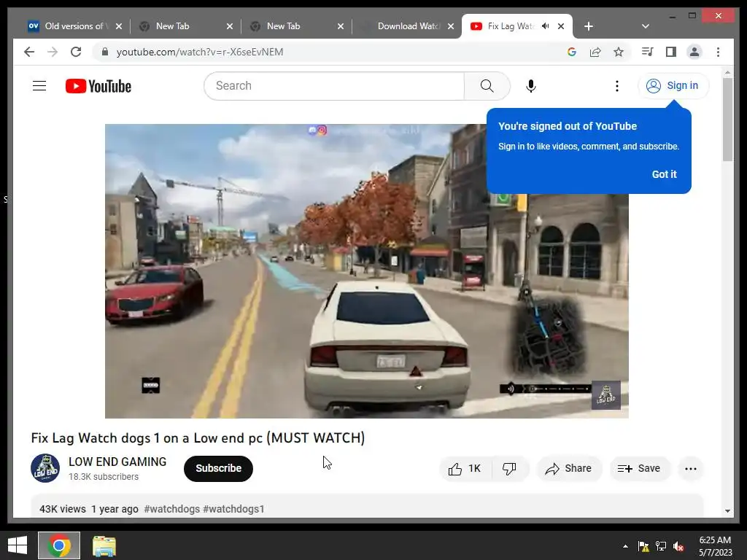Show hidden system tray icons
The width and height of the screenshot is (747, 560).
625,546
